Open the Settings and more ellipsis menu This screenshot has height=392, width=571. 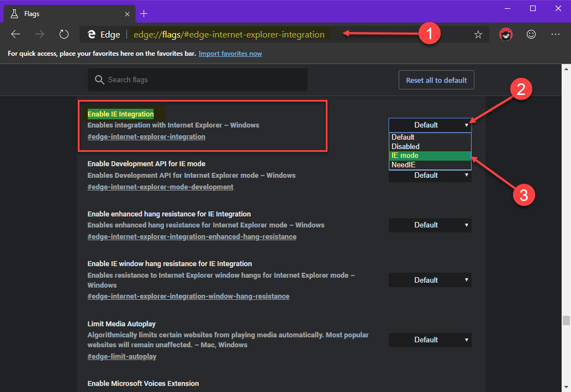click(x=556, y=34)
